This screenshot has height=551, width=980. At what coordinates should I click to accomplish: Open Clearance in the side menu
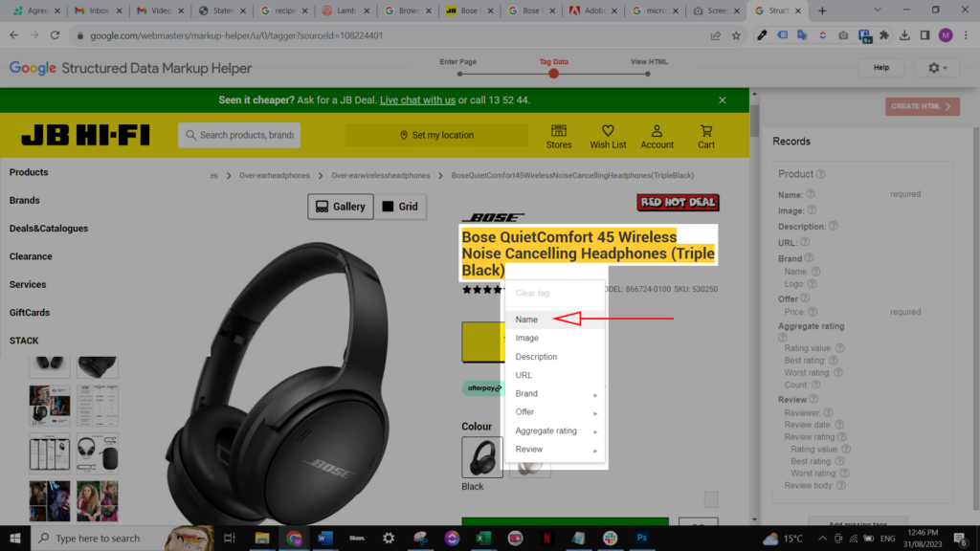click(x=31, y=256)
